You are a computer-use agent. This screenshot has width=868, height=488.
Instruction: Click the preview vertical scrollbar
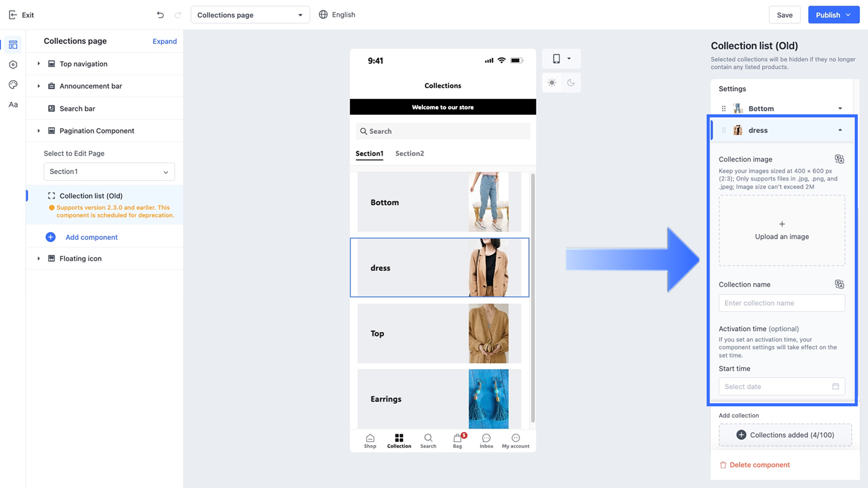(x=533, y=298)
